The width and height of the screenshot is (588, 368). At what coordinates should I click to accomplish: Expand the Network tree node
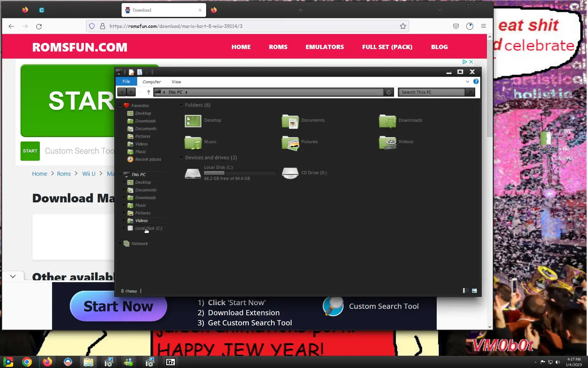point(120,243)
